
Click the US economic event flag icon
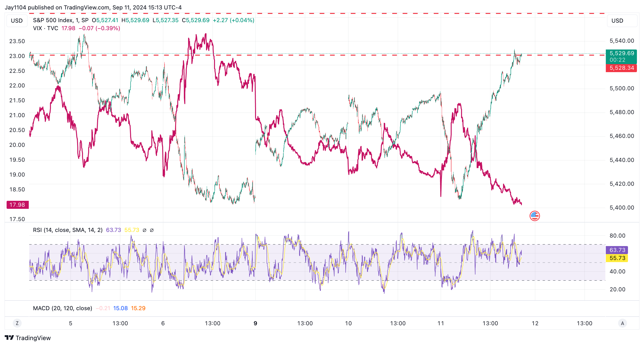[534, 216]
